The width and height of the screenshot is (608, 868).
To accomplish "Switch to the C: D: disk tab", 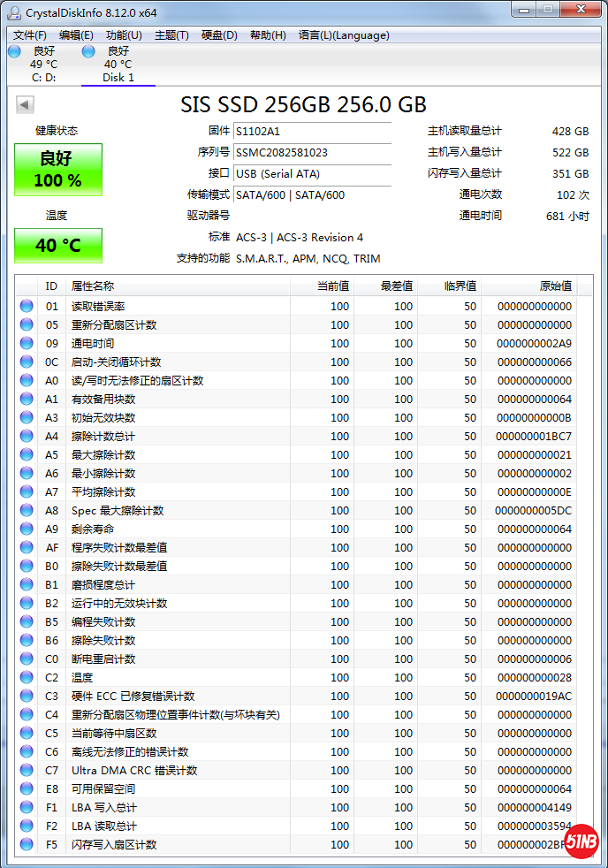I will point(43,65).
